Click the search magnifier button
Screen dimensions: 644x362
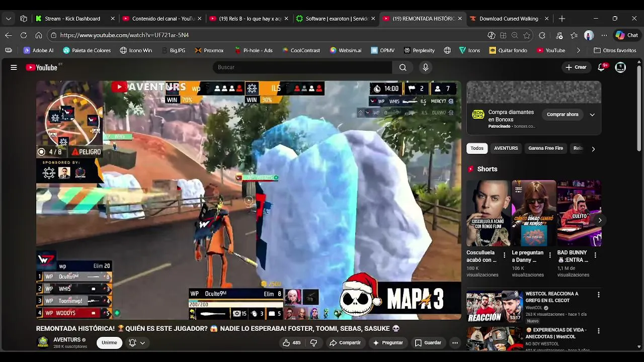403,67
